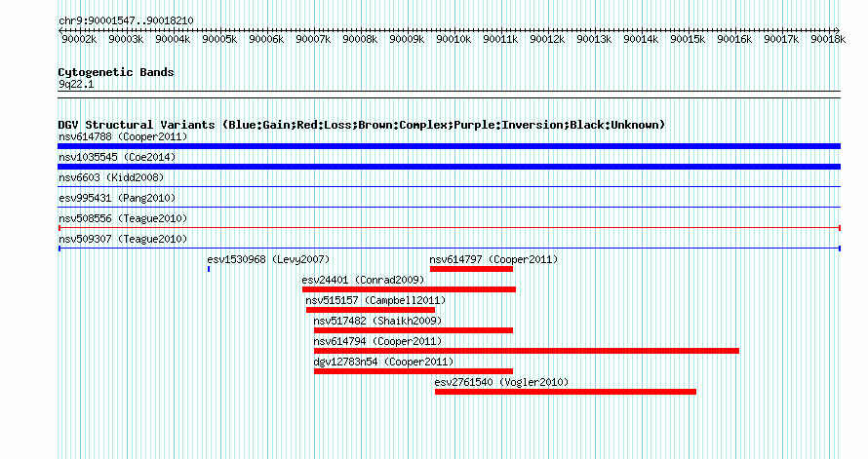This screenshot has width=868, height=459.
Task: Select the blue gain bar under nsv614788
Action: pos(449,146)
